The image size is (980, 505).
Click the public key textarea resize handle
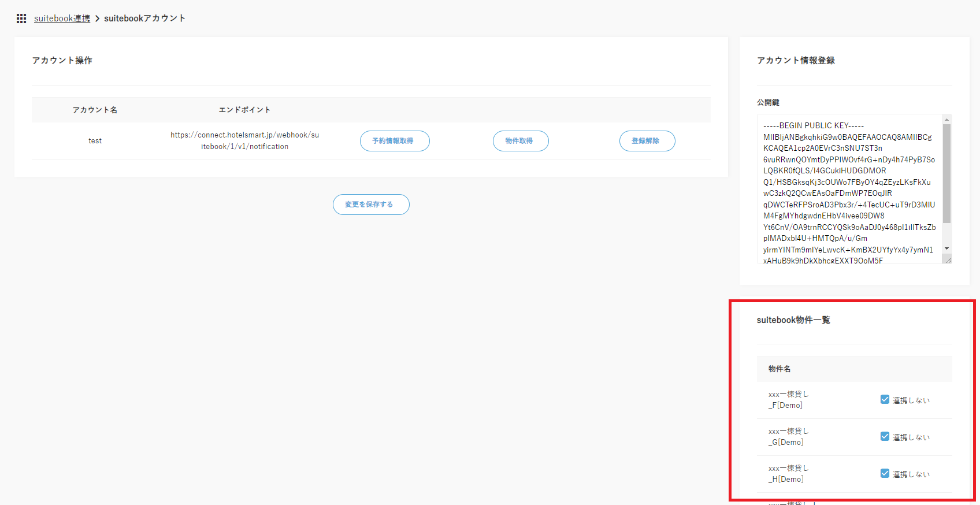pyautogui.click(x=947, y=259)
